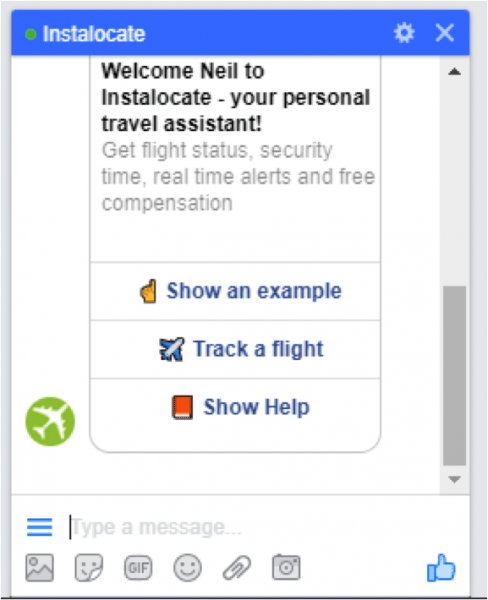488x600 pixels.
Task: Click the Instalocate green airplane avatar
Action: 50,421
